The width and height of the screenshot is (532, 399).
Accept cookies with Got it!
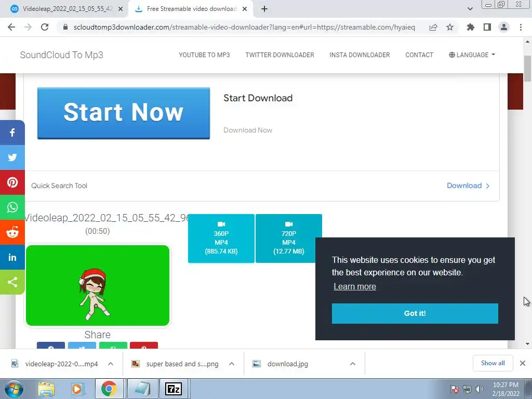coord(415,313)
